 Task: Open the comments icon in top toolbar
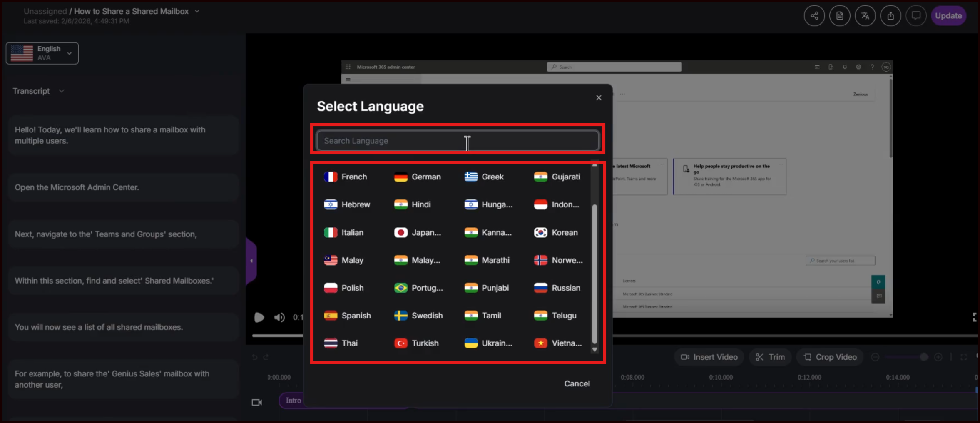(916, 16)
